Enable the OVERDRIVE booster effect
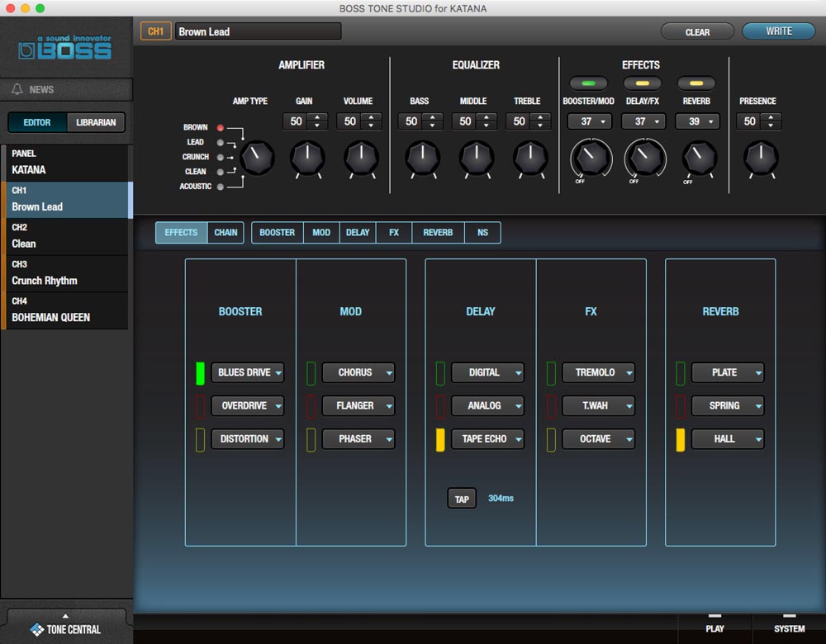This screenshot has height=644, width=826. pos(201,405)
